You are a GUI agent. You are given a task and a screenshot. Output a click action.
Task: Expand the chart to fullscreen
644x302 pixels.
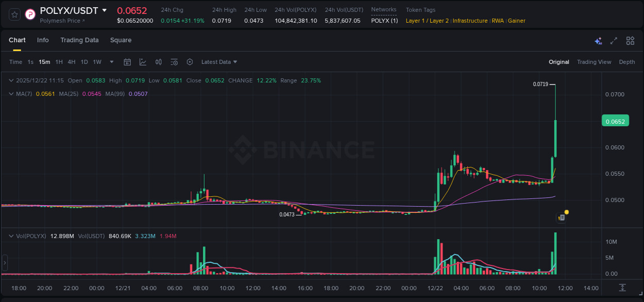coord(613,40)
